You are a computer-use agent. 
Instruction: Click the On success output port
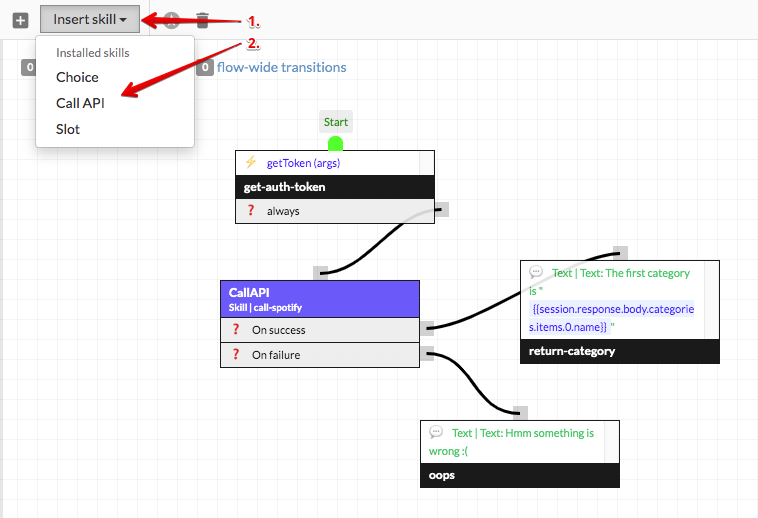[x=427, y=328]
